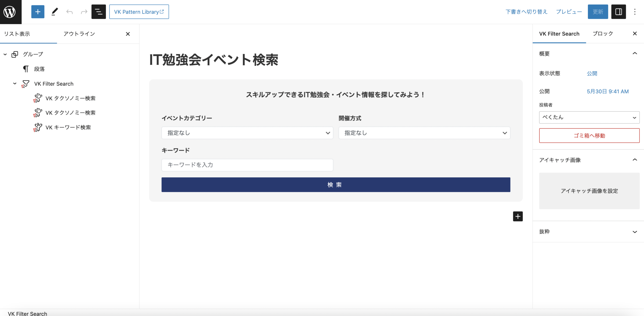Open the イベントカテゴリー dropdown
Image resolution: width=644 pixels, height=316 pixels.
(x=247, y=133)
